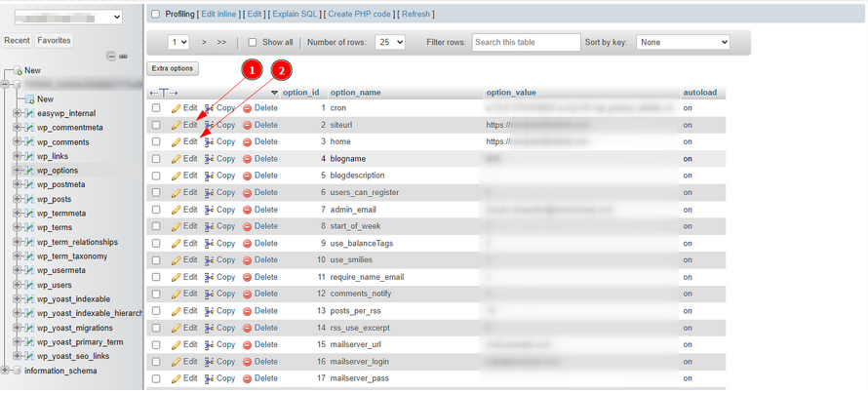This screenshot has height=393, width=868.
Task: Click the wp_users table icon in sidebar
Action: tap(28, 285)
